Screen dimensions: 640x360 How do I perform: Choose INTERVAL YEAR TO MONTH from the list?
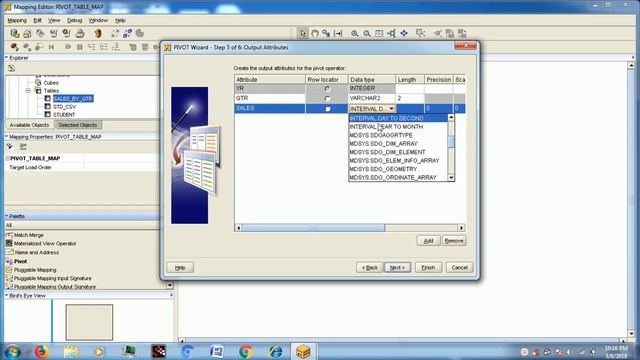point(398,127)
